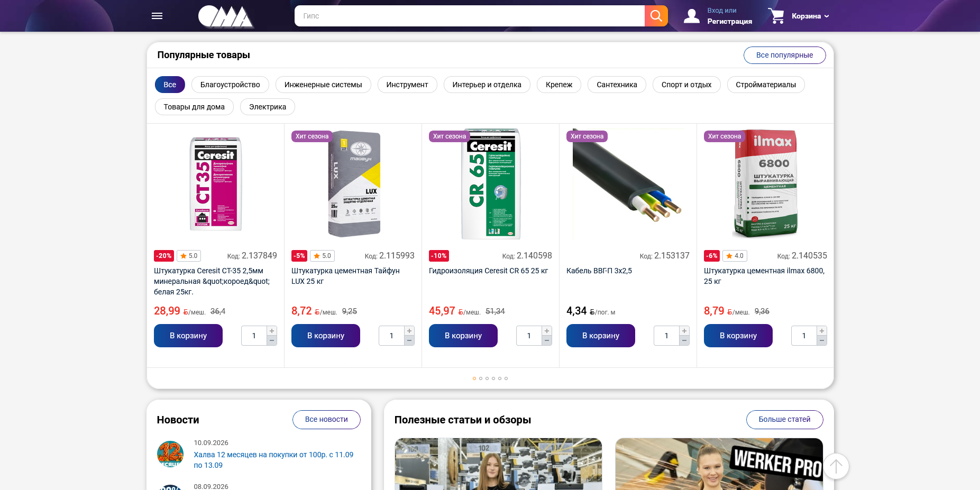Open the hamburger menu icon
980x490 pixels.
pyautogui.click(x=157, y=16)
